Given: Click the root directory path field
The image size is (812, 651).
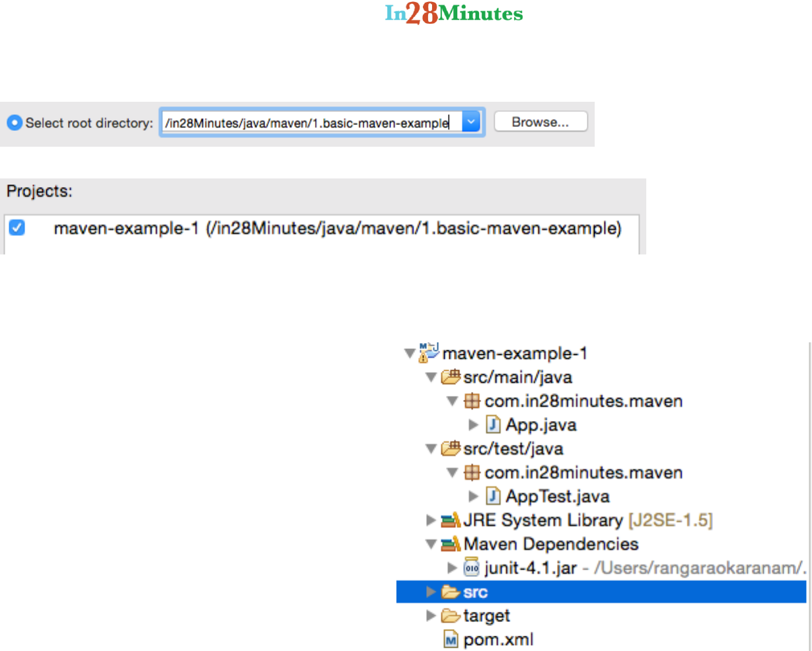Looking at the screenshot, I should tap(312, 123).
